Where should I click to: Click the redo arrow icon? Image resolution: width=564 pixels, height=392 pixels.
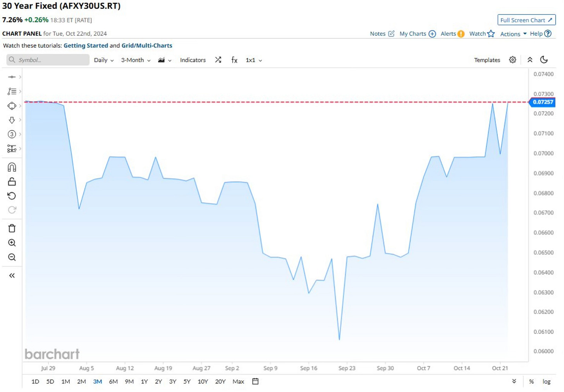[12, 210]
